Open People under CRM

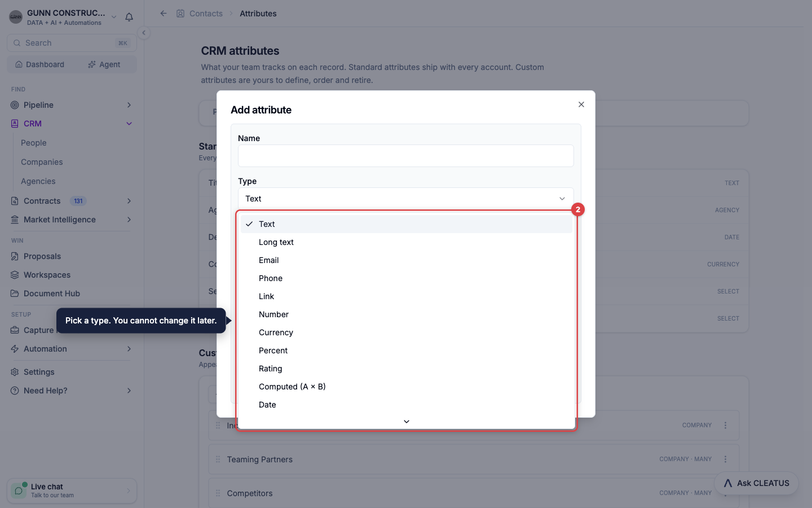click(x=34, y=143)
